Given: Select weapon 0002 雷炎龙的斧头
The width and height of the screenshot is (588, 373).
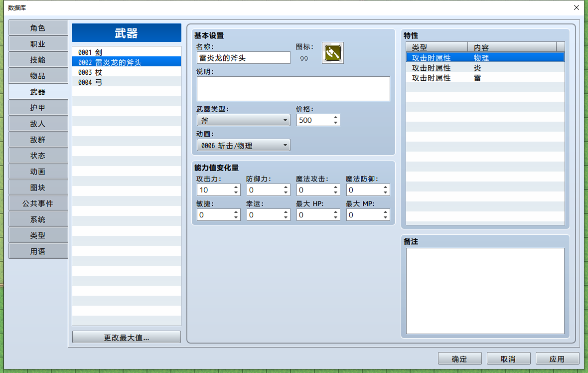Looking at the screenshot, I should [127, 62].
